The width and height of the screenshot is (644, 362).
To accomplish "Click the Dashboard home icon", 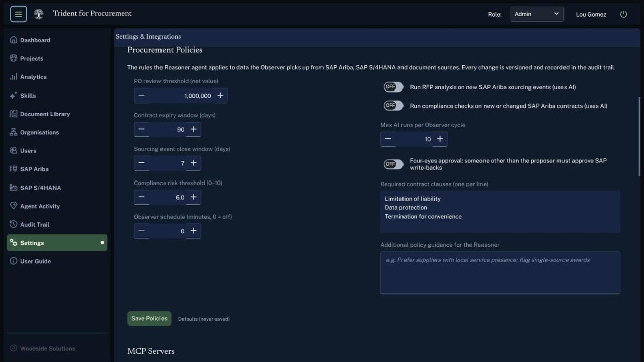I will [x=14, y=40].
